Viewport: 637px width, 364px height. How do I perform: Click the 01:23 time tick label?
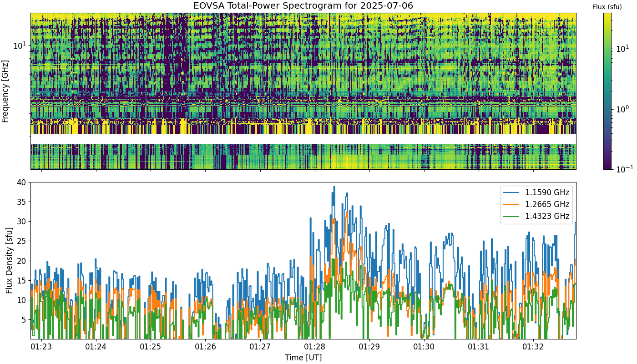pos(42,347)
